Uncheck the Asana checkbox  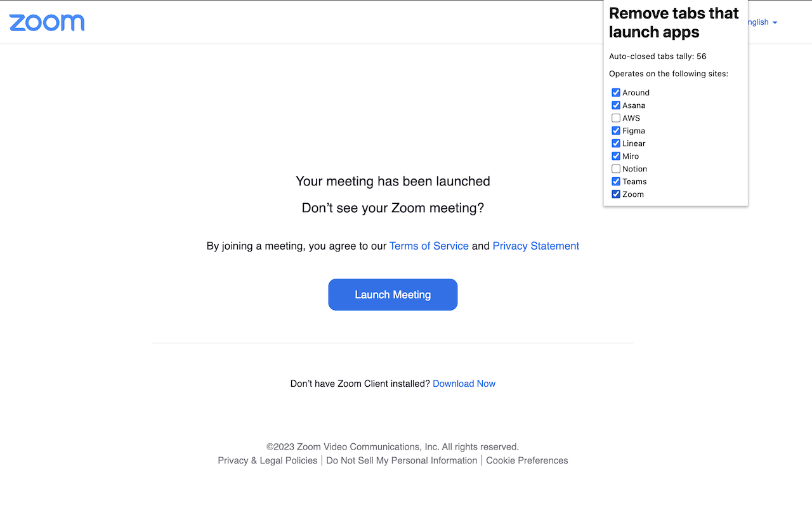point(616,105)
